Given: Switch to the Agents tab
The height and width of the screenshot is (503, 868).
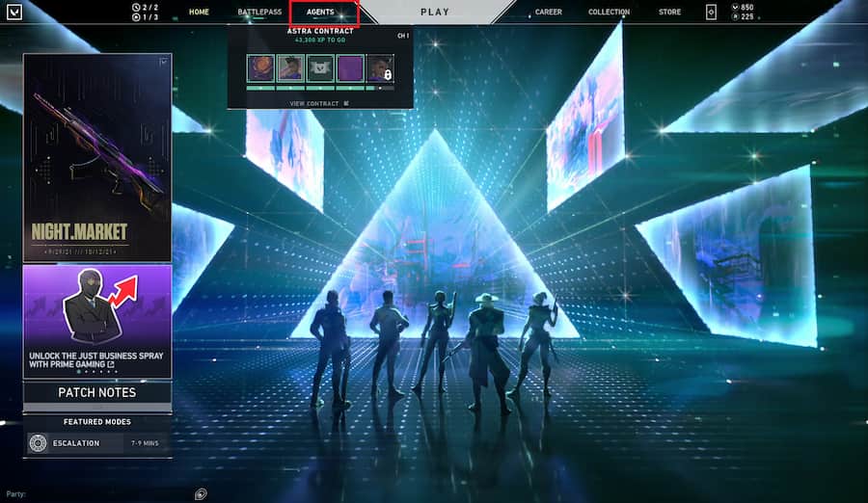Looking at the screenshot, I should [320, 12].
